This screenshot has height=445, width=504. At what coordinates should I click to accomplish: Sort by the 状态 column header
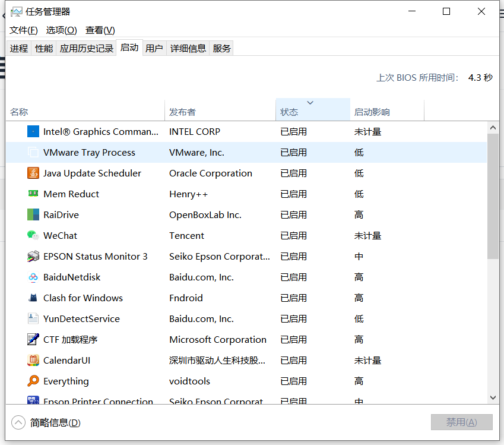point(313,110)
